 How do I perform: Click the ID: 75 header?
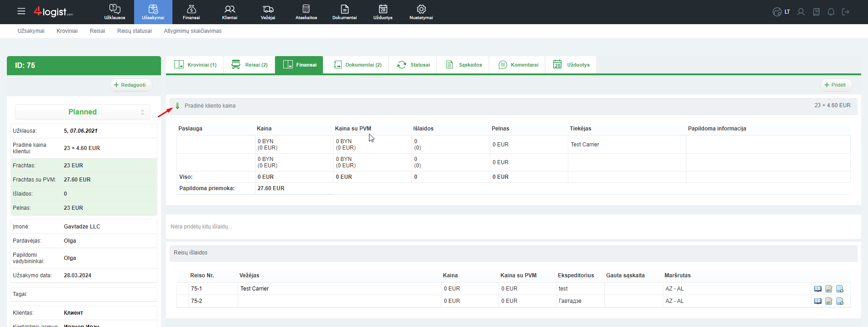[84, 66]
